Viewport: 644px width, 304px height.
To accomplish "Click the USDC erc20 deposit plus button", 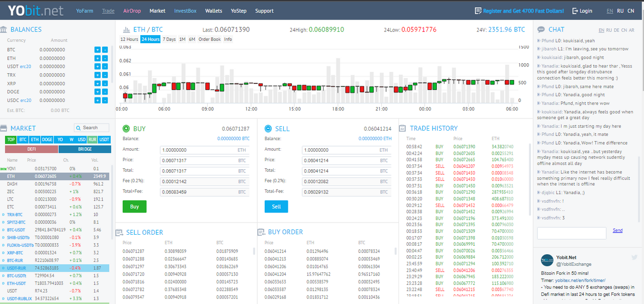I will [x=97, y=100].
